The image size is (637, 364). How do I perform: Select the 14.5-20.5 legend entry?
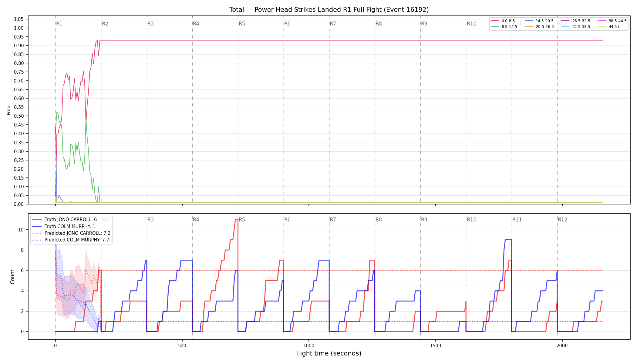coord(539,21)
